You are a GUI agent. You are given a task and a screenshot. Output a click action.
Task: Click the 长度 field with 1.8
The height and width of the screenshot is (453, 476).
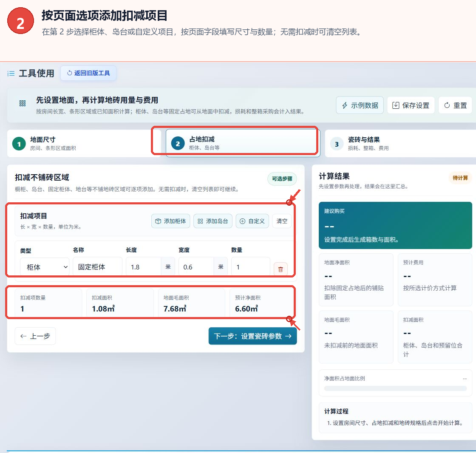(x=143, y=267)
